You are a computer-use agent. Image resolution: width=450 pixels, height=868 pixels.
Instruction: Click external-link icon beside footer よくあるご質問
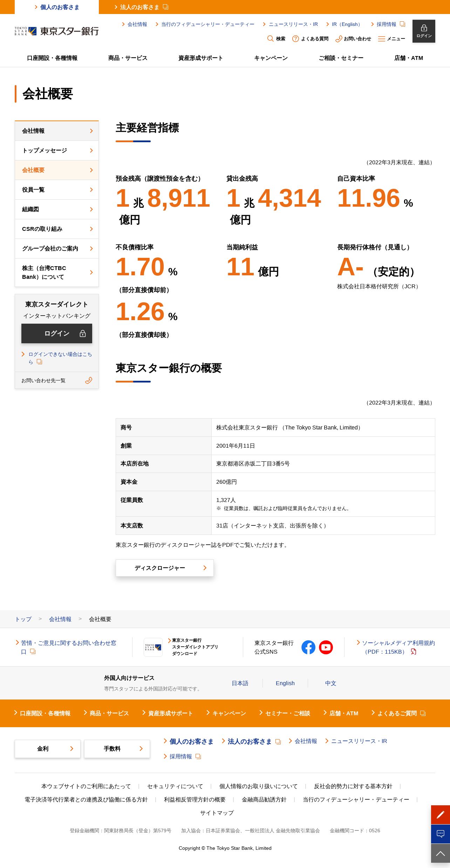tap(423, 713)
